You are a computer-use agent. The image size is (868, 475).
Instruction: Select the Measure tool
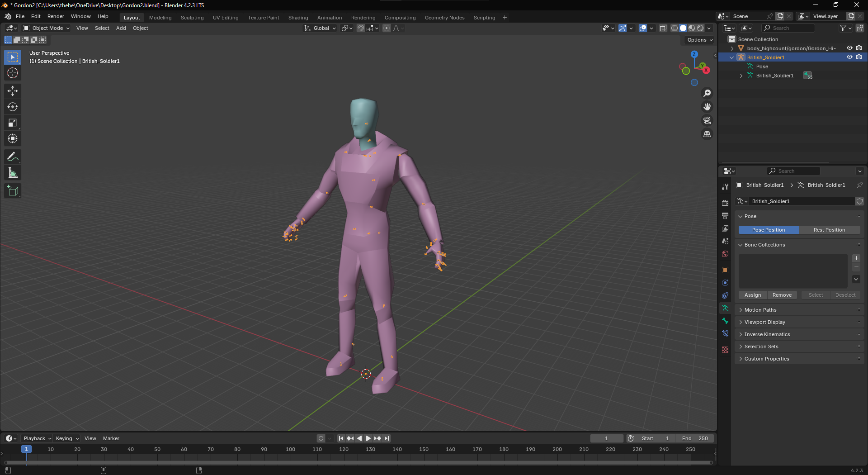click(x=13, y=173)
